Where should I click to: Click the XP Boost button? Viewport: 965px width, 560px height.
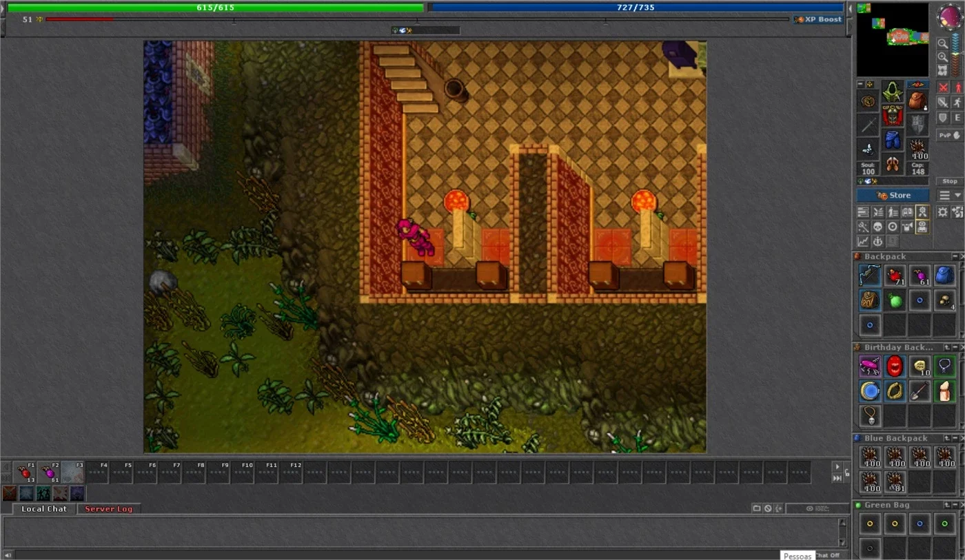coord(819,19)
